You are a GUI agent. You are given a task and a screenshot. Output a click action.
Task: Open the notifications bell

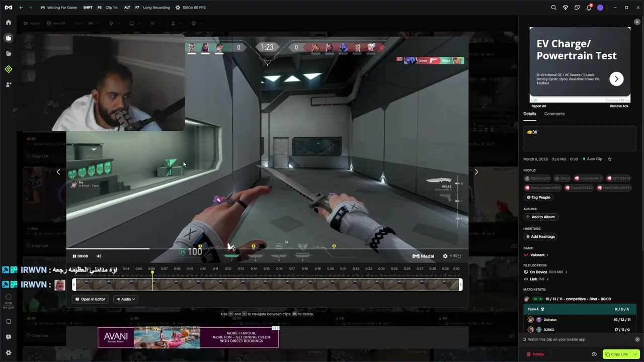coord(589,8)
